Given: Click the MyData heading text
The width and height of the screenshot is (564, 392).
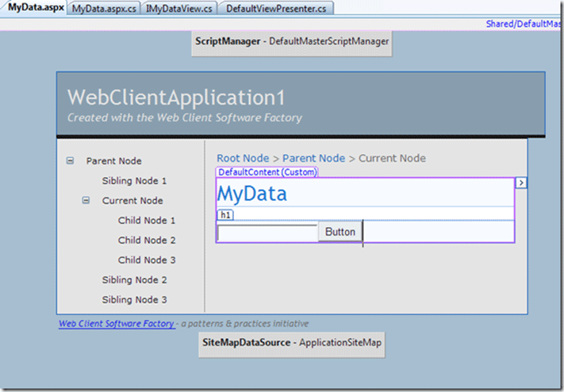Looking at the screenshot, I should [252, 194].
